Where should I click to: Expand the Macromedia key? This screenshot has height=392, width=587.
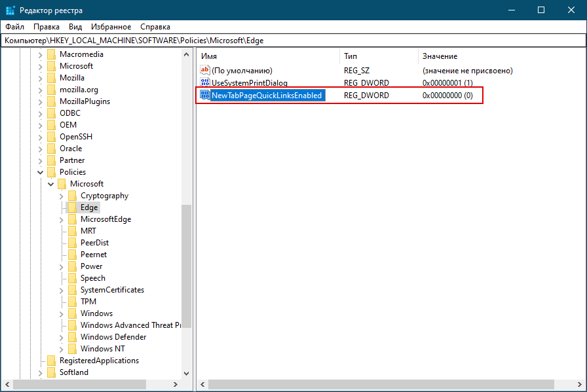(41, 54)
